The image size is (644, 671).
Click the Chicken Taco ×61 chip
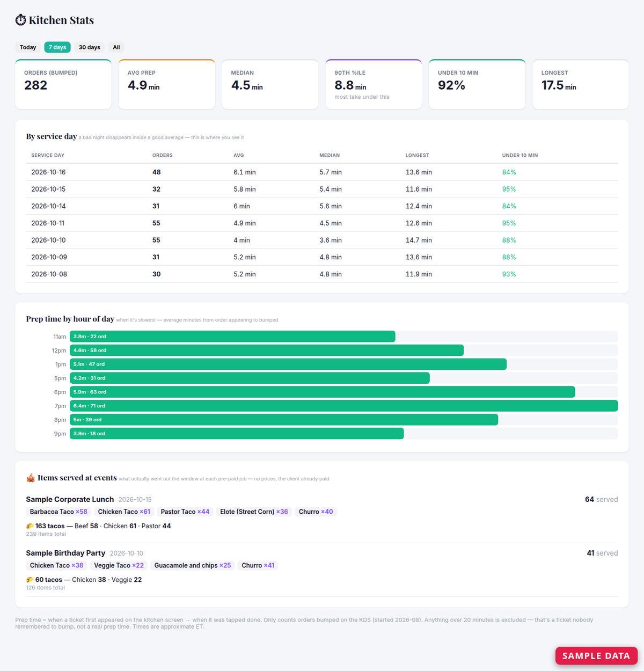pyautogui.click(x=124, y=512)
